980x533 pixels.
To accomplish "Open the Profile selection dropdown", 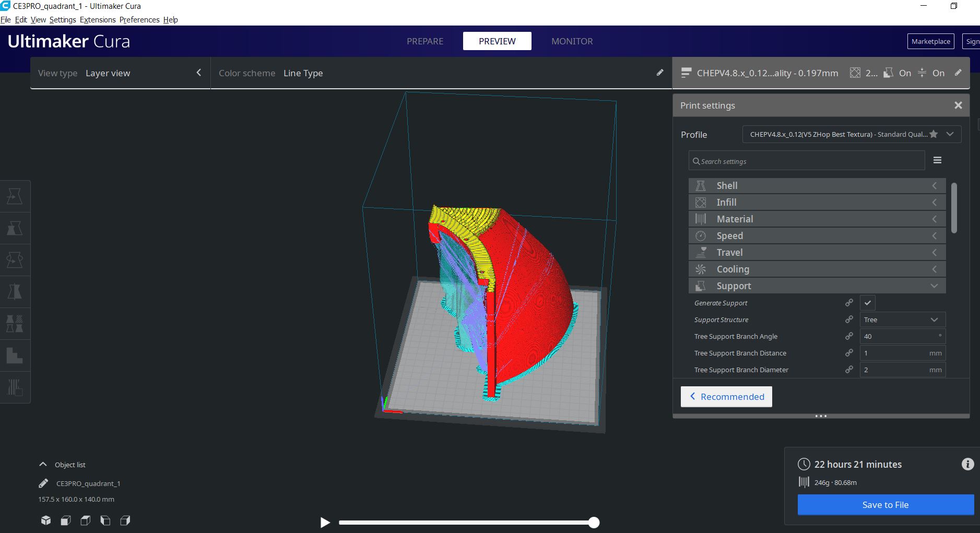I will coord(852,134).
